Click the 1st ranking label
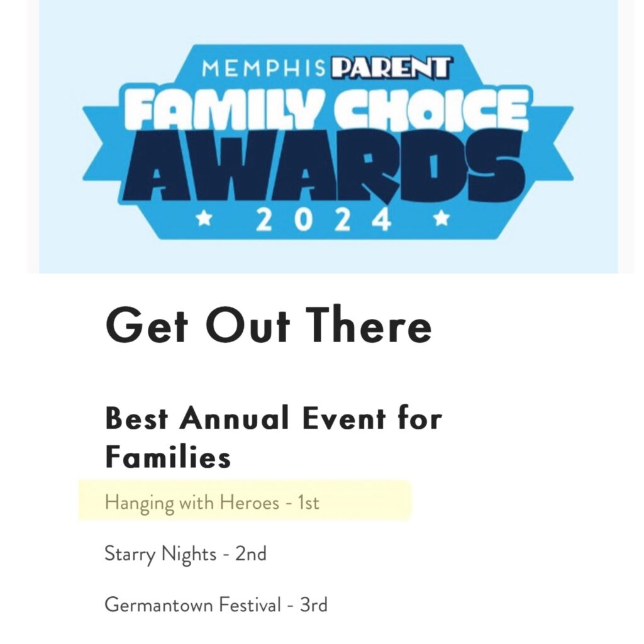This screenshot has height=644, width=644. [308, 502]
